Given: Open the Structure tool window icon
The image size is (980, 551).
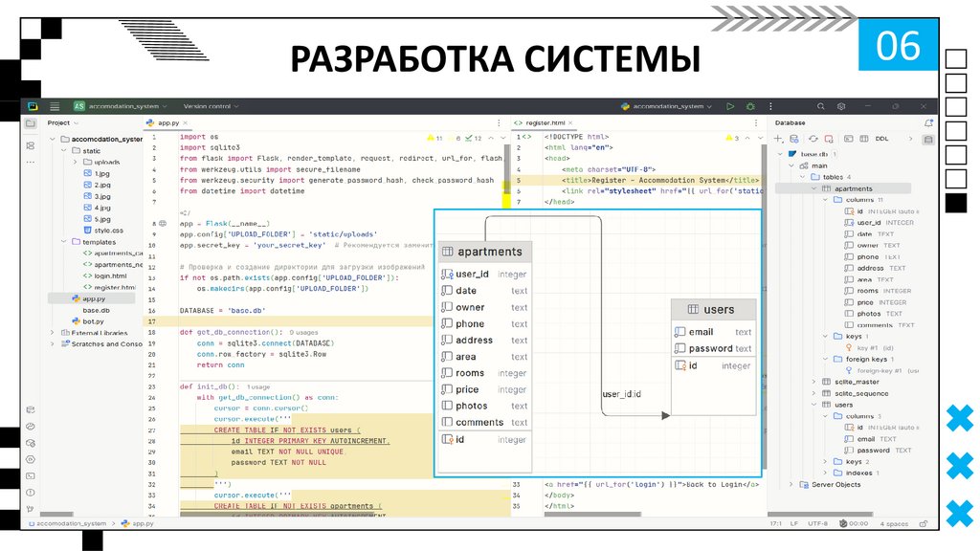Looking at the screenshot, I should 30,145.
